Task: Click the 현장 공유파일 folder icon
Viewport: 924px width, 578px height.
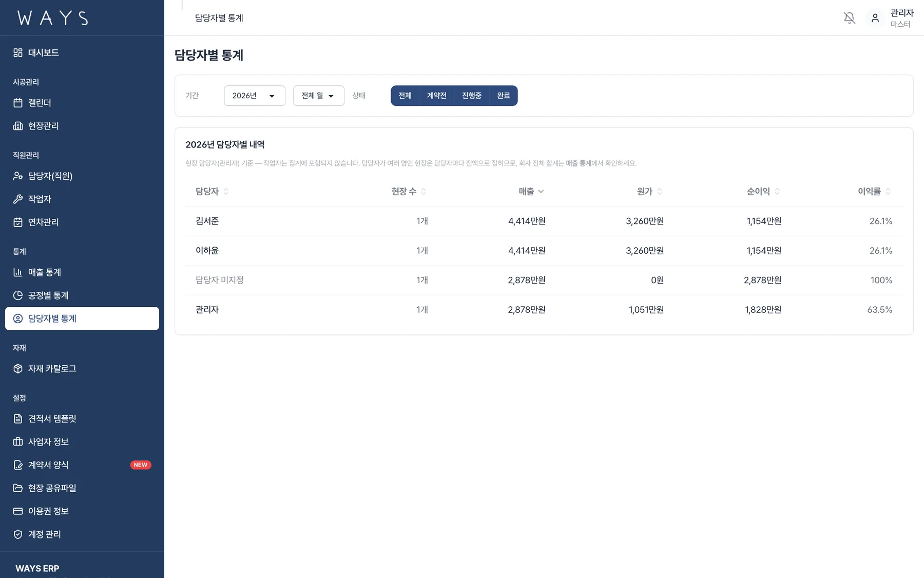Action: [18, 488]
